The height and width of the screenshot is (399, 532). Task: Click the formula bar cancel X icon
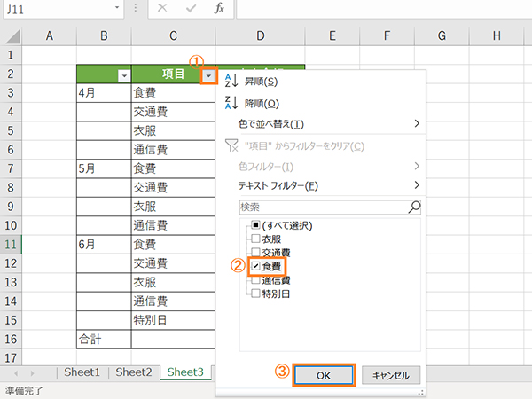(x=162, y=8)
